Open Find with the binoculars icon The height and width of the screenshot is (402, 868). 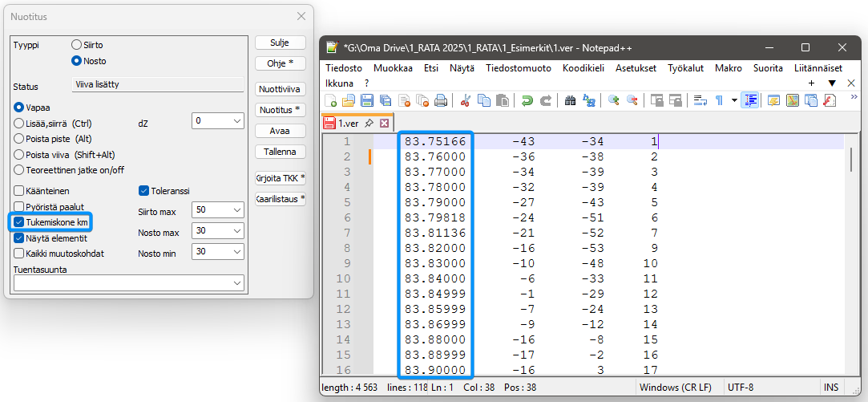tap(571, 100)
